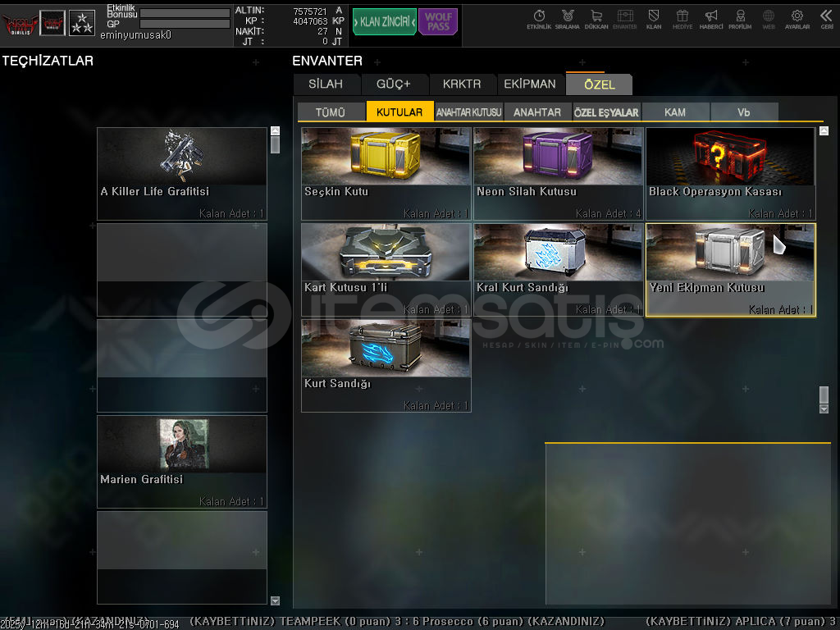The height and width of the screenshot is (630, 840).
Task: Select the Black Operasyon Kasası crate
Action: (x=731, y=174)
